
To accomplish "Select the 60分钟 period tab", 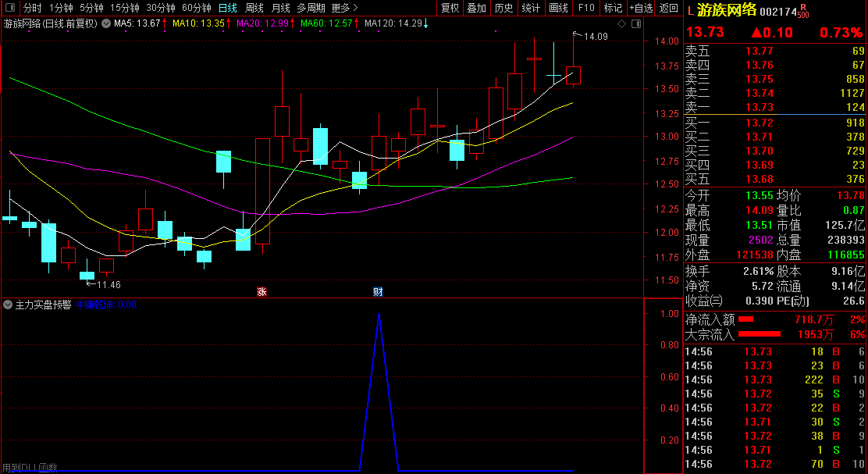I will click(197, 8).
